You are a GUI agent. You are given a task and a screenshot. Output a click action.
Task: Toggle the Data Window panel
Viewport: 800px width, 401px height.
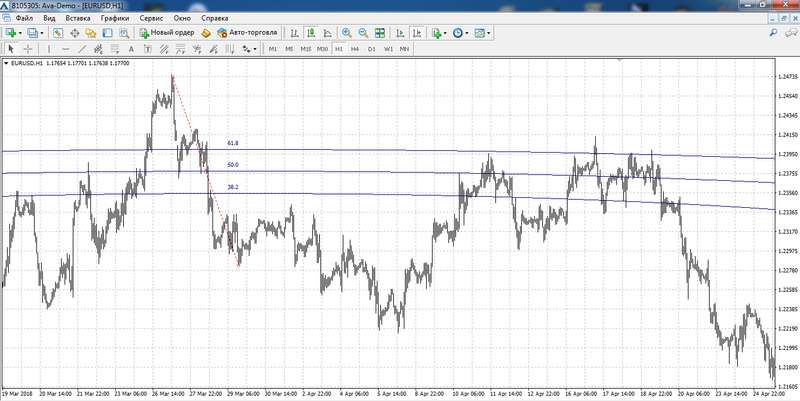click(74, 33)
